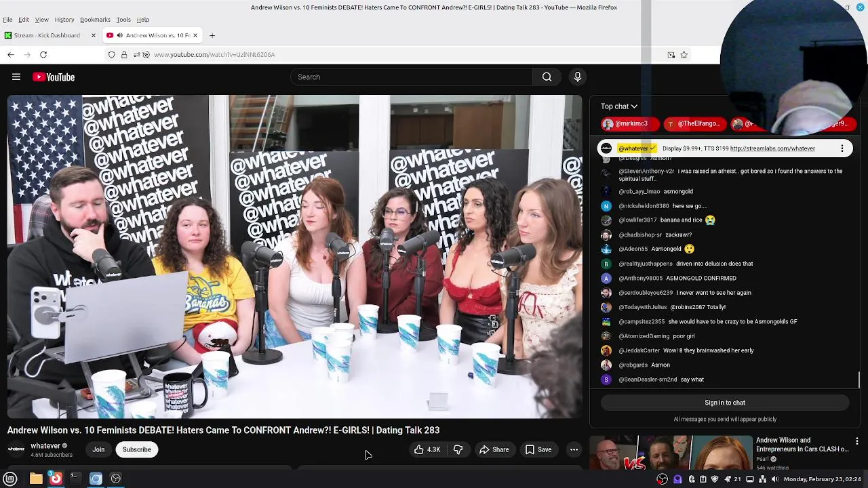Screen dimensions: 868x488
Task: Reload the current page
Action: 43,54
